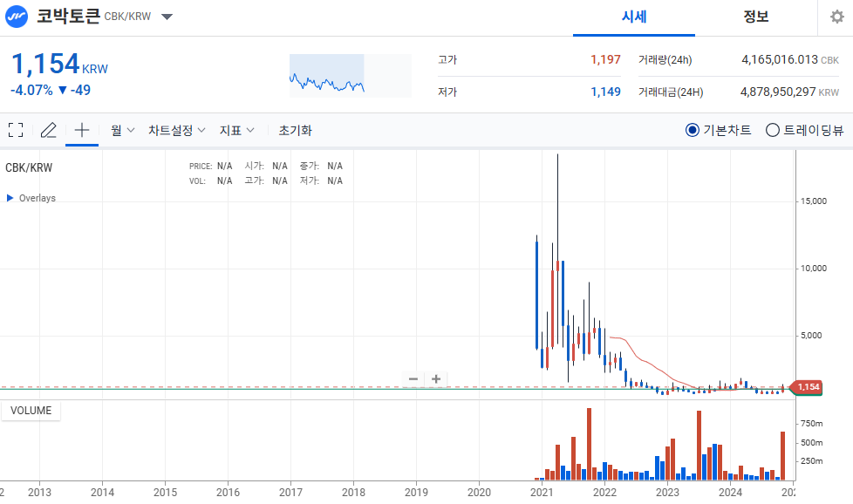Click the 코박토큰 title text
This screenshot has height=504, width=853.
(x=69, y=16)
